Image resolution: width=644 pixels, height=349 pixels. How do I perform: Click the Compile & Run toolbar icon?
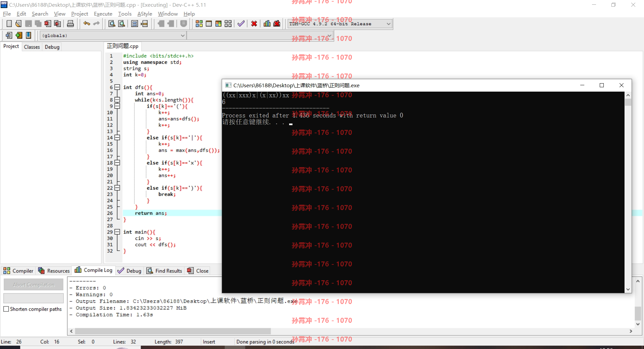point(218,23)
